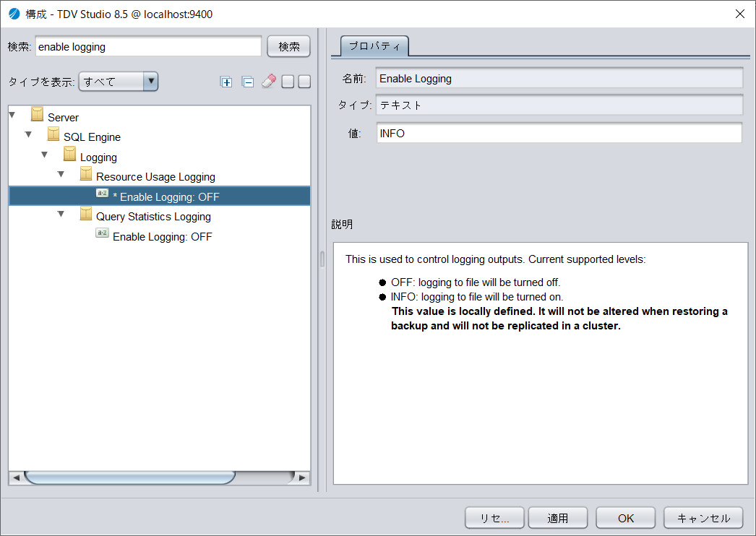Click the タイプ field showing テキスト
The image size is (756, 536).
pyautogui.click(x=559, y=105)
